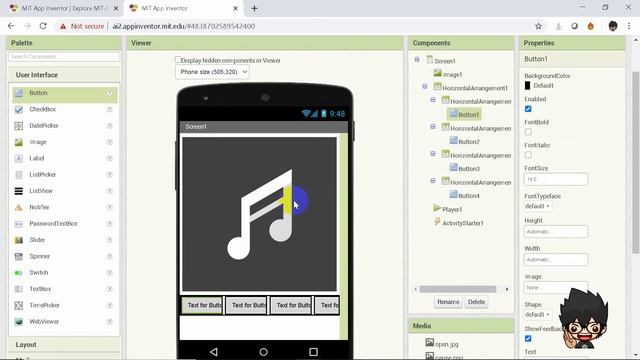Image resolution: width=640 pixels, height=360 pixels.
Task: Collapse the arrangement containing Button3
Action: (433, 154)
